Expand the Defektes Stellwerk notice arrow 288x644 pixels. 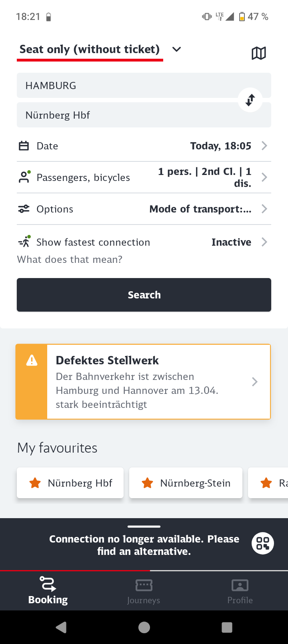tap(255, 382)
